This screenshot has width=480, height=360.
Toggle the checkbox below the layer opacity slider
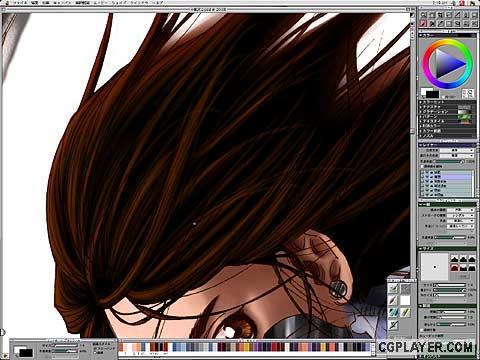tap(422, 166)
